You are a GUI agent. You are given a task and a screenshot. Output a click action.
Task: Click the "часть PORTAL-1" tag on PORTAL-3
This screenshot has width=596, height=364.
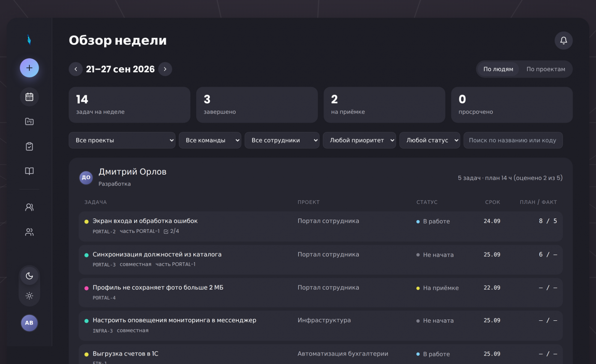point(175,264)
